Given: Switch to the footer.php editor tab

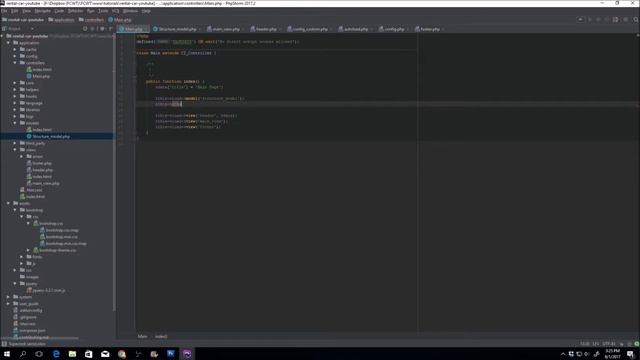Looking at the screenshot, I should 428,29.
